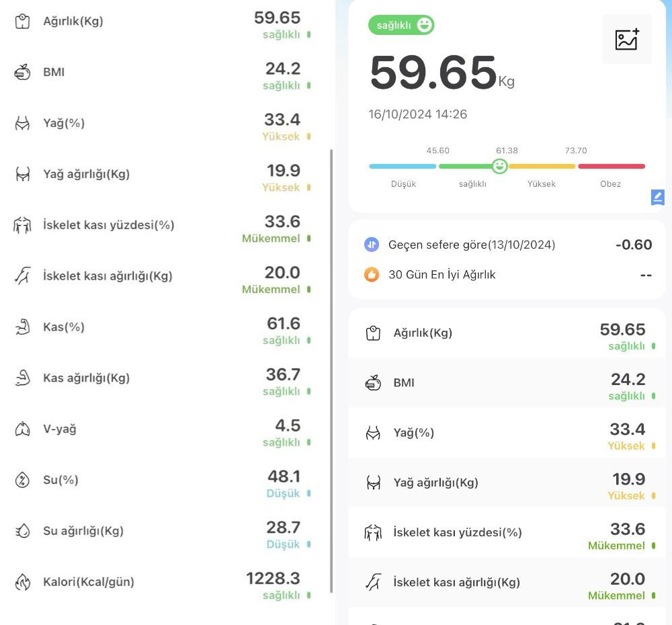Tap the orange thumbs-up best weight icon

(372, 274)
